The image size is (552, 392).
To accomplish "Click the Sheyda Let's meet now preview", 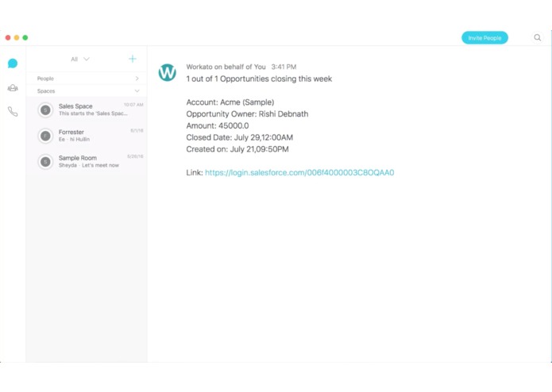I will pyautogui.click(x=89, y=165).
